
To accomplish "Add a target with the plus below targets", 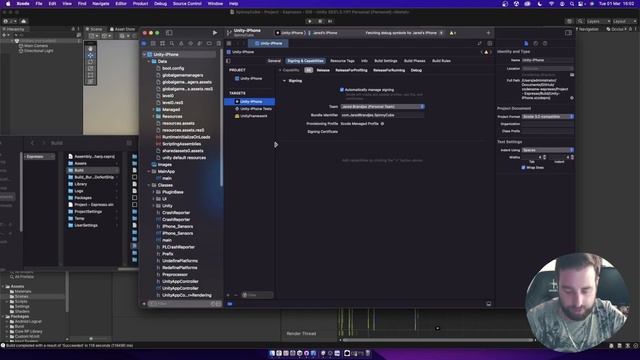I will [x=228, y=295].
